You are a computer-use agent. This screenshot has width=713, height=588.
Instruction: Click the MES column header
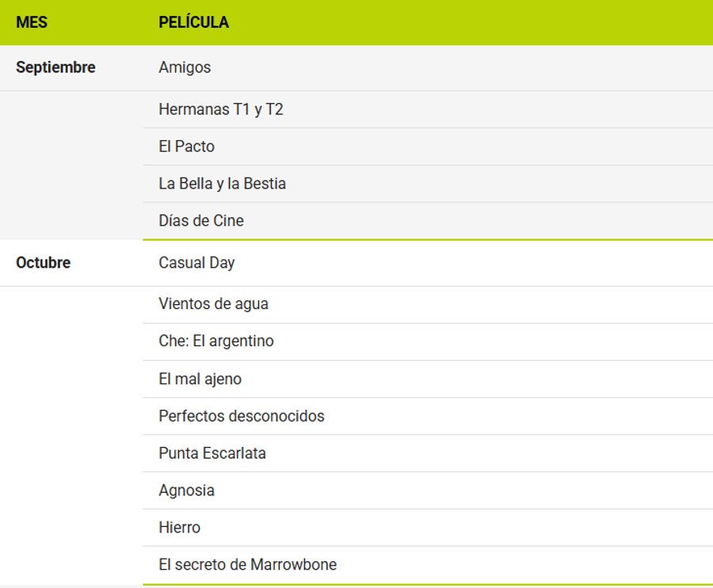32,22
